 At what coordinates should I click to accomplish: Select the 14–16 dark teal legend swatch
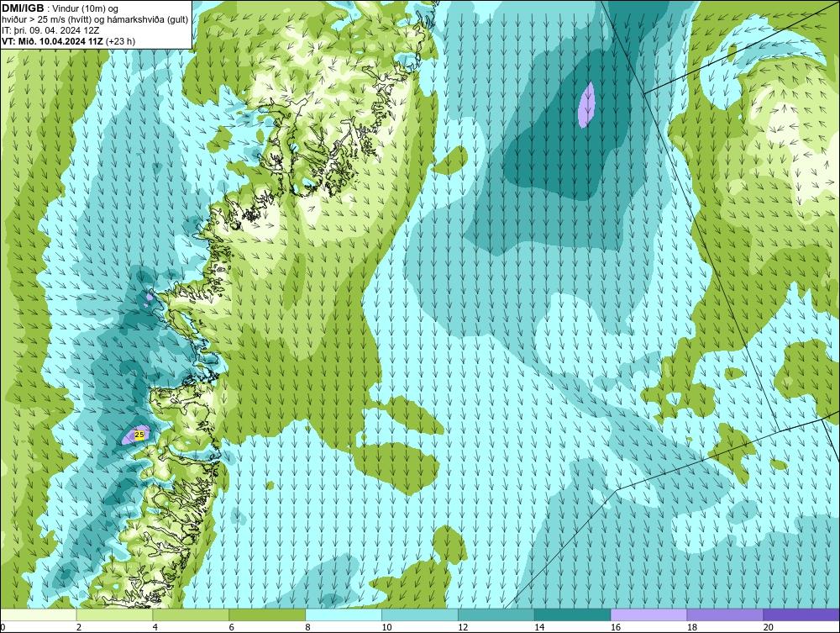pos(573,615)
